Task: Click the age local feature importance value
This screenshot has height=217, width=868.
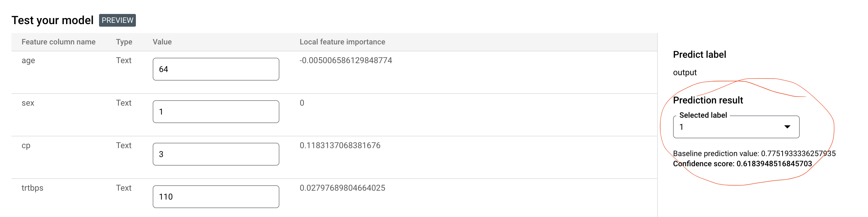Action: [346, 60]
